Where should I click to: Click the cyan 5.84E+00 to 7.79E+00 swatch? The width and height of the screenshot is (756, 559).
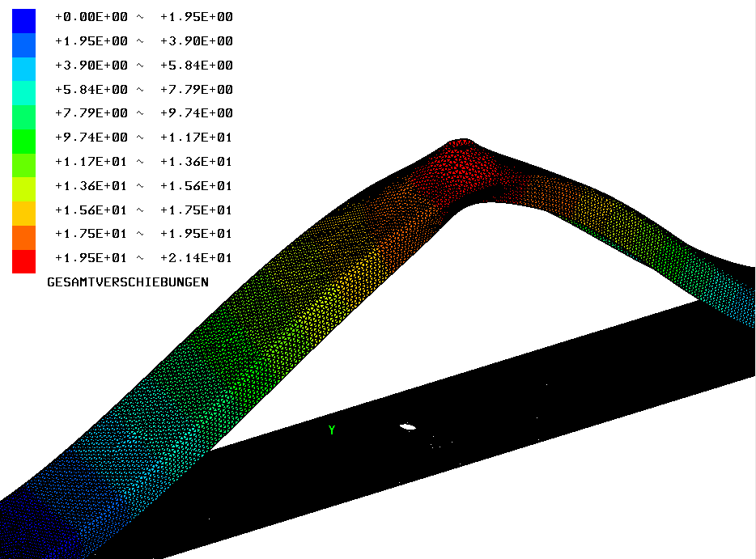[23, 93]
